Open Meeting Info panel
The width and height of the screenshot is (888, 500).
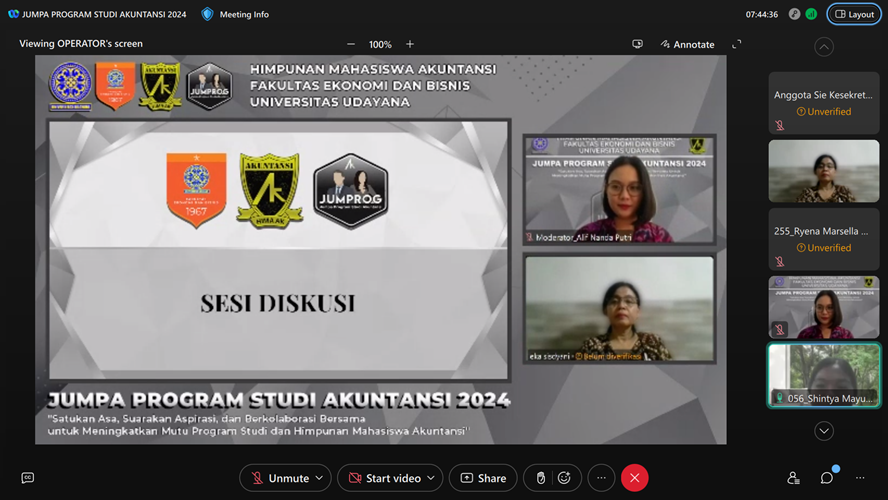pos(235,14)
